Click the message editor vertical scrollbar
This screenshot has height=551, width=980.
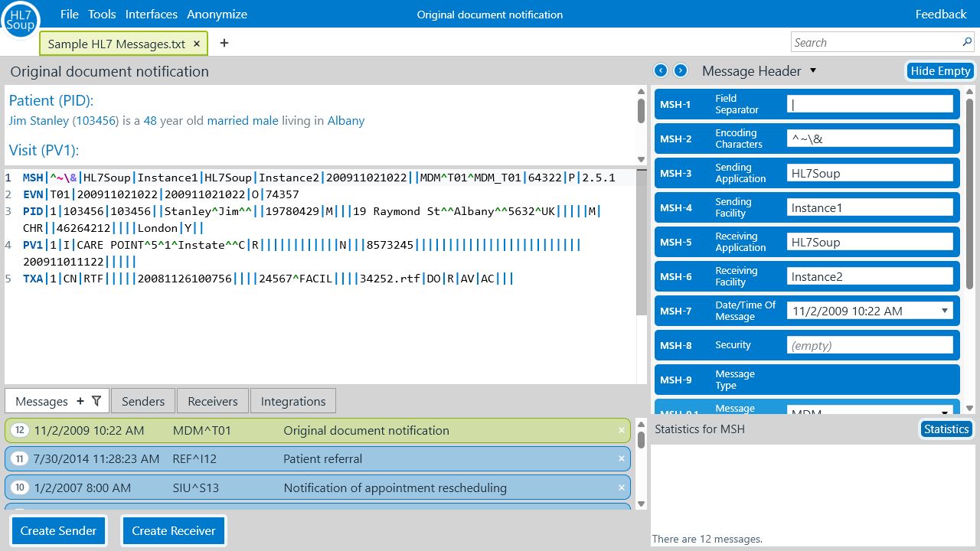[x=642, y=241]
